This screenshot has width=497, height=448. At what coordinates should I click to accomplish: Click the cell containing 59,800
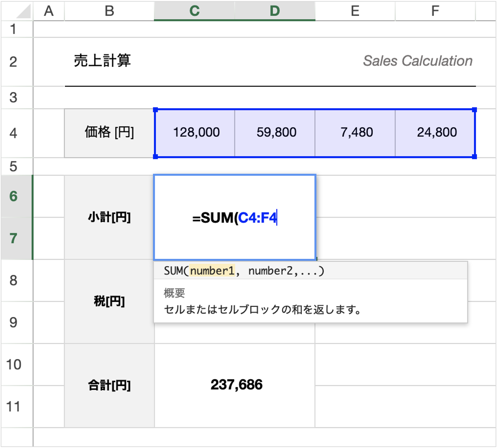275,132
